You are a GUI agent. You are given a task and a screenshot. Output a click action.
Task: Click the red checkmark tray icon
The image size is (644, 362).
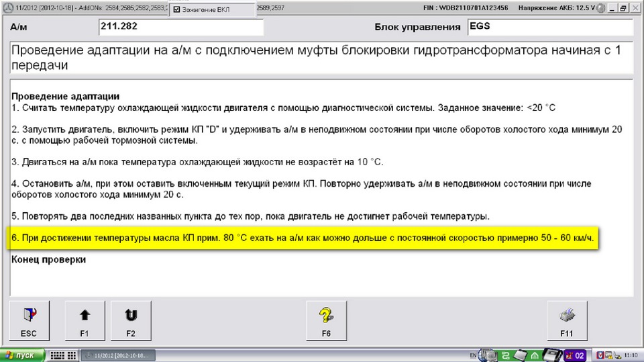click(600, 355)
